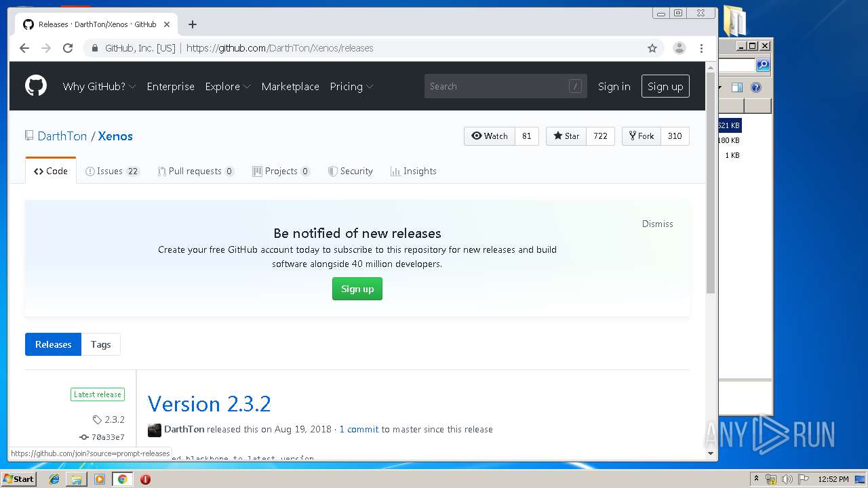Open the 310 forks count
The width and height of the screenshot is (868, 488).
click(675, 136)
